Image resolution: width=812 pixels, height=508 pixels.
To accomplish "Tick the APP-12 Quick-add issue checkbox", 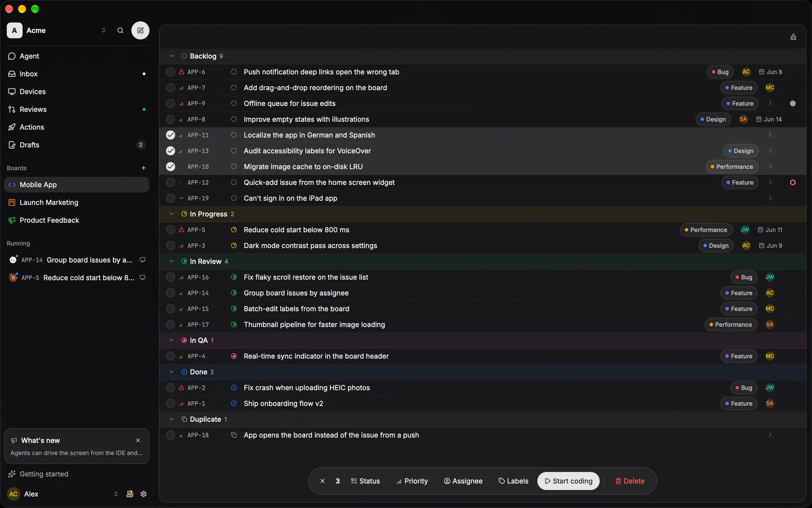I will pos(171,182).
